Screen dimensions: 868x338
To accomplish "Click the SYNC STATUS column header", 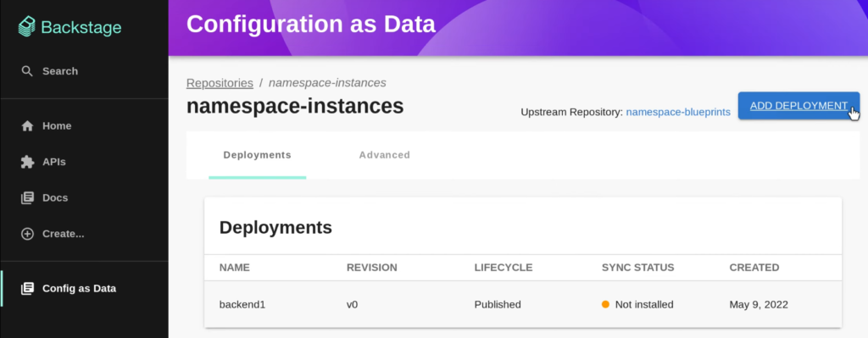I will [x=637, y=268].
